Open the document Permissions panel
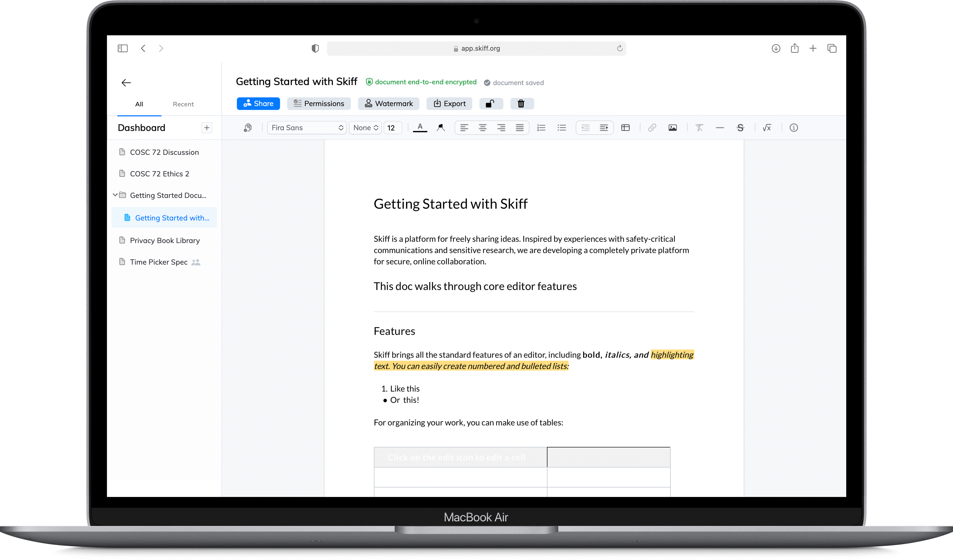The width and height of the screenshot is (953, 560). pos(319,103)
